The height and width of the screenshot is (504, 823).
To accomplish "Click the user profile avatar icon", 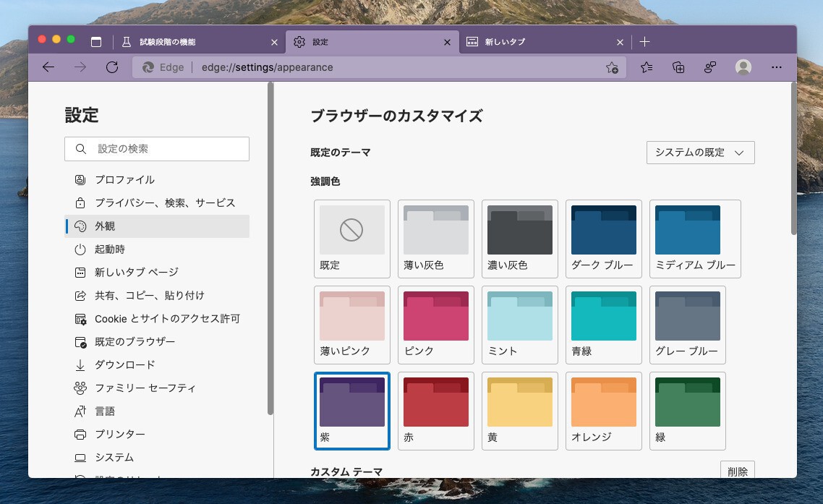I will coord(743,67).
